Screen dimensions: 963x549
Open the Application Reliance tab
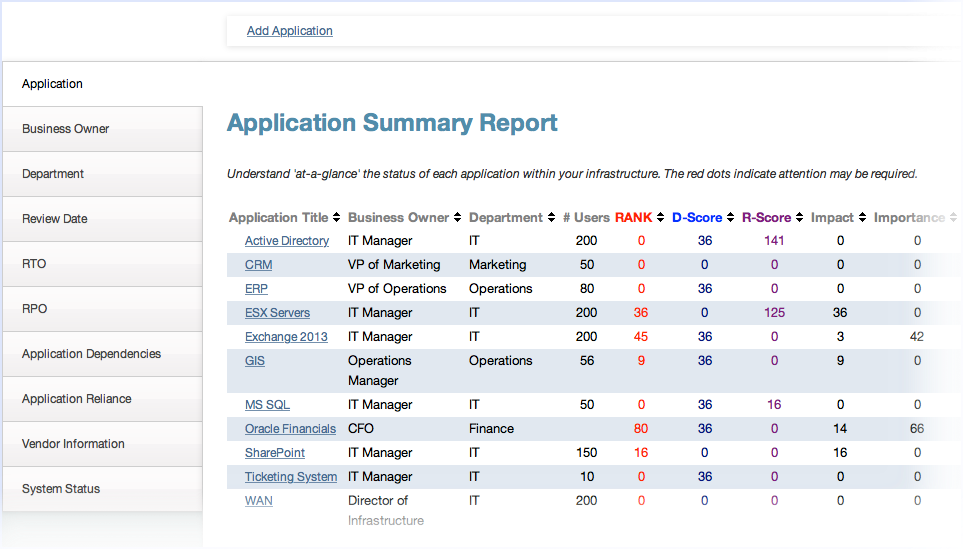pyautogui.click(x=103, y=399)
